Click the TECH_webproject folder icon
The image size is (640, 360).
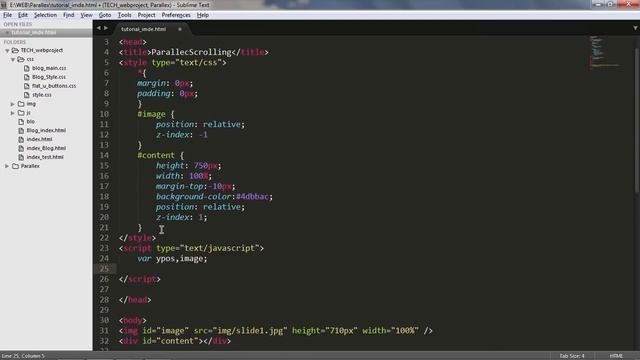click(x=16, y=50)
